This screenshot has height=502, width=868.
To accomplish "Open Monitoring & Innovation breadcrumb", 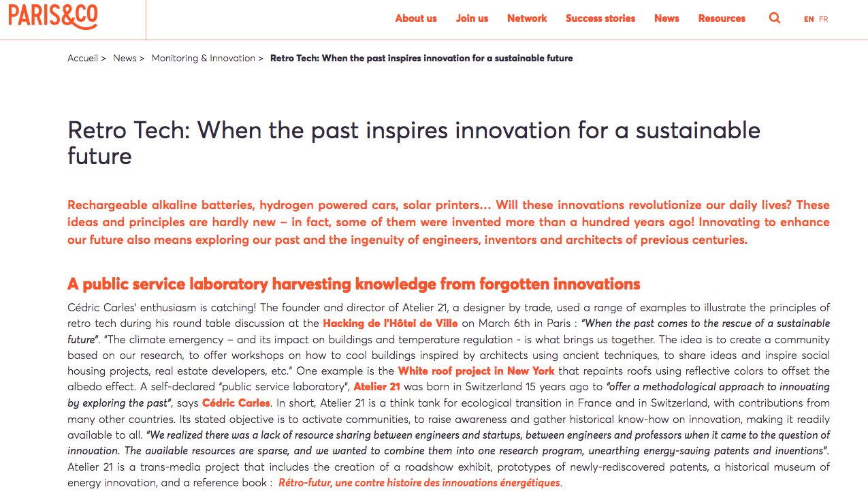I will tap(203, 59).
